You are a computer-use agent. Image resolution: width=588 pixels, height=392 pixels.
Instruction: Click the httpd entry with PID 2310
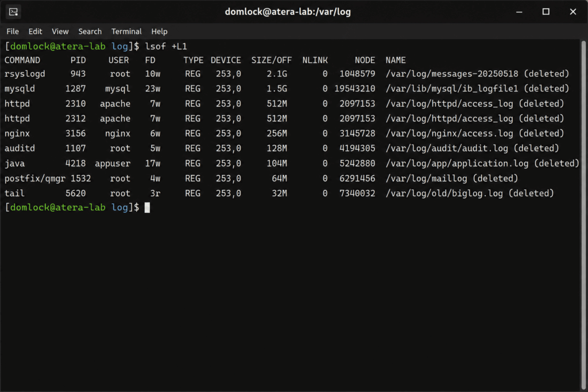click(x=17, y=104)
